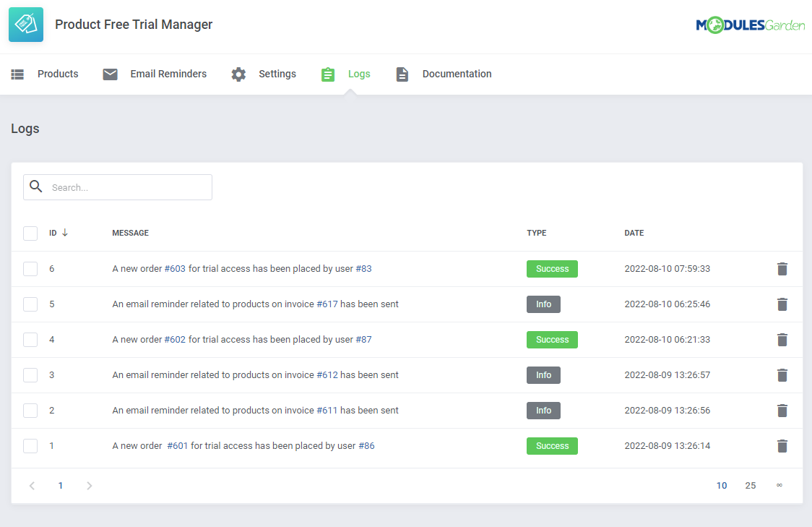Open user #86 link

(367, 445)
